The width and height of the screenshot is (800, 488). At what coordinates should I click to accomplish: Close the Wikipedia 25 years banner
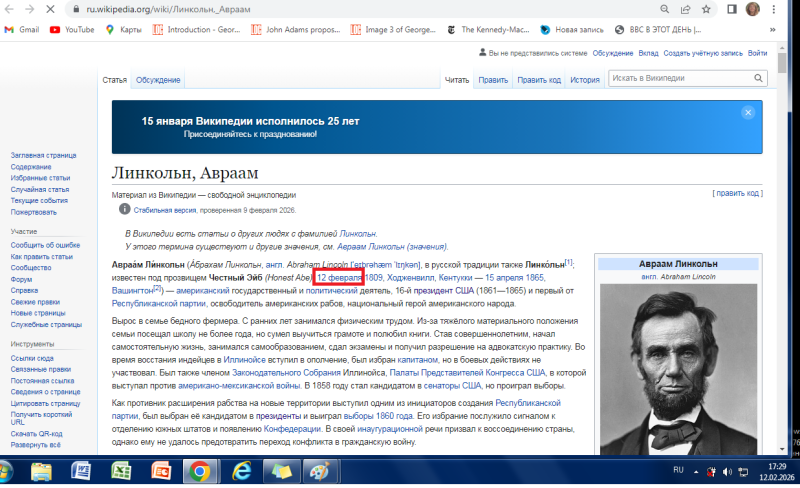[x=748, y=113]
